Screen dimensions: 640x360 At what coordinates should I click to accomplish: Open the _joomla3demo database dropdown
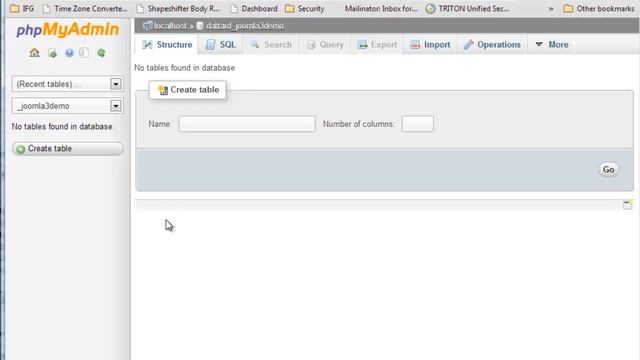tap(67, 106)
